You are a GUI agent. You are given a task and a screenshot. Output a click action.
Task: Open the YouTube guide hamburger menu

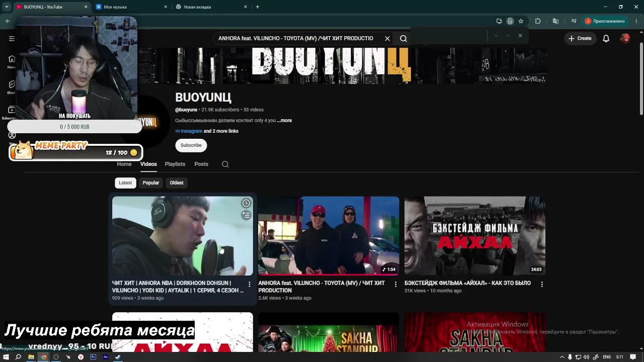click(12, 38)
